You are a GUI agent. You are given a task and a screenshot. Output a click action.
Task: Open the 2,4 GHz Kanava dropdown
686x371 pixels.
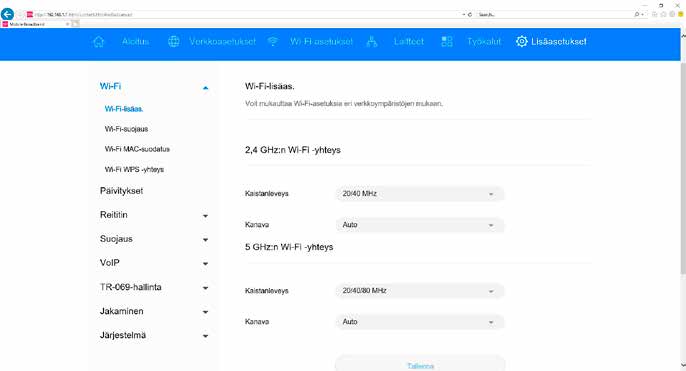420,225
